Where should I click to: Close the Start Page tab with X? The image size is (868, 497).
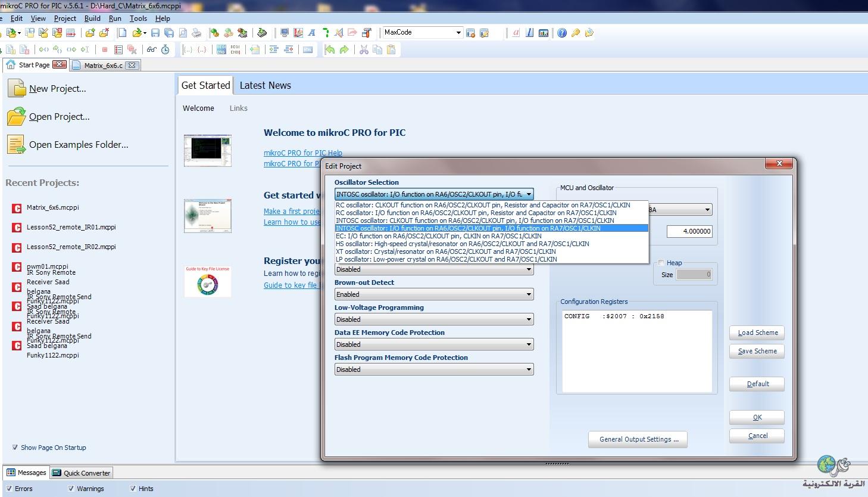pyautogui.click(x=59, y=64)
